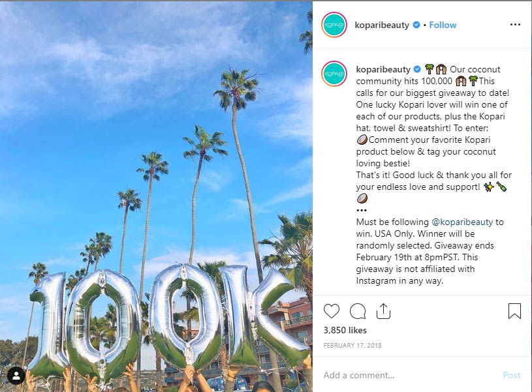532x392 pixels.
Task: Click the Kopari avatar beside the caption
Action: (334, 73)
